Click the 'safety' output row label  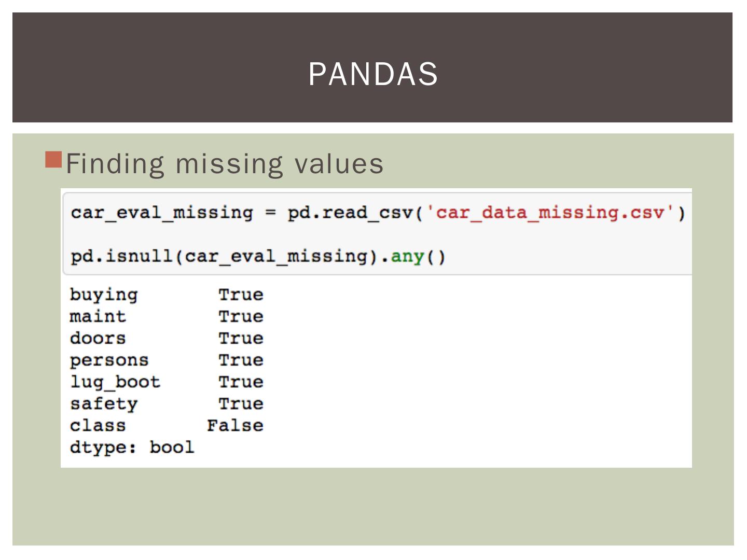[104, 403]
